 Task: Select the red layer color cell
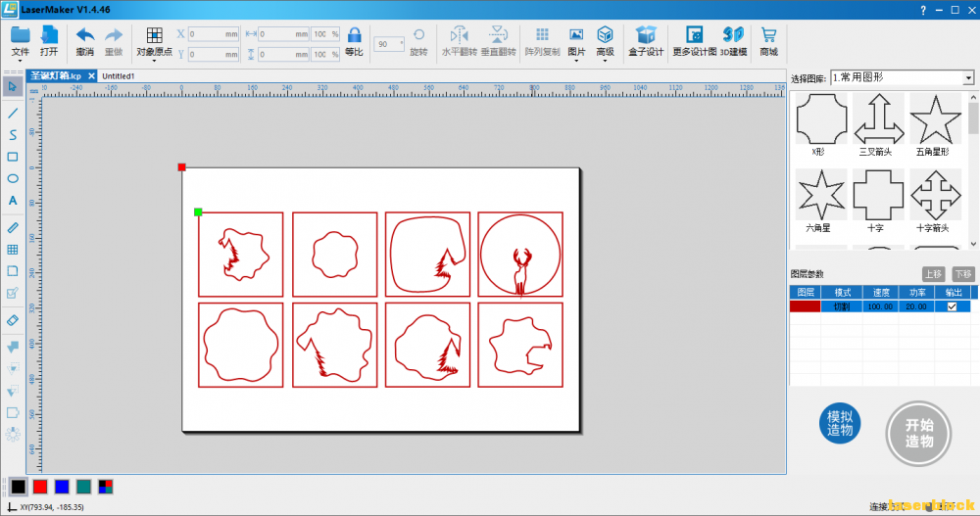805,306
